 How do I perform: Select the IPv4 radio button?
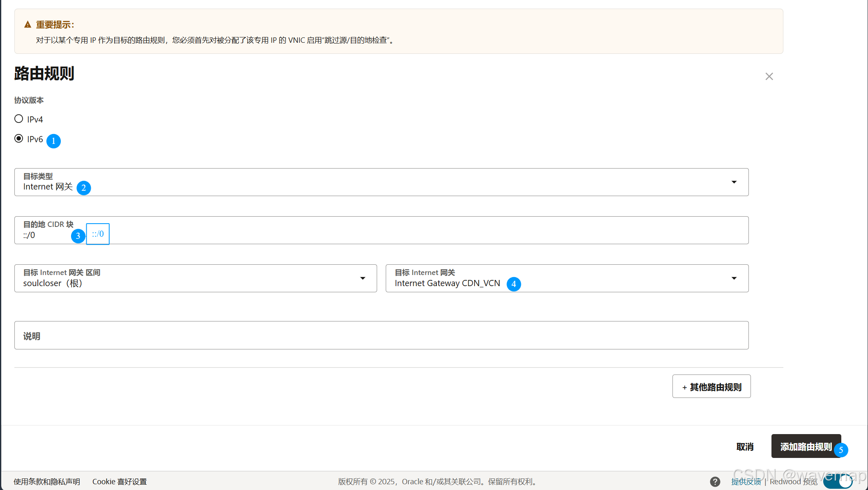(x=18, y=119)
